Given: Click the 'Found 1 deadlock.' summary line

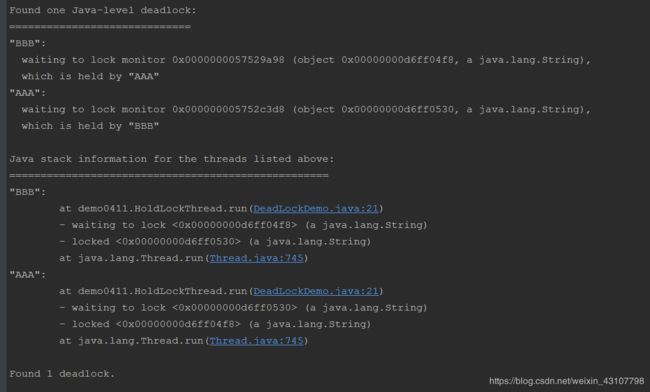Looking at the screenshot, I should [62, 374].
